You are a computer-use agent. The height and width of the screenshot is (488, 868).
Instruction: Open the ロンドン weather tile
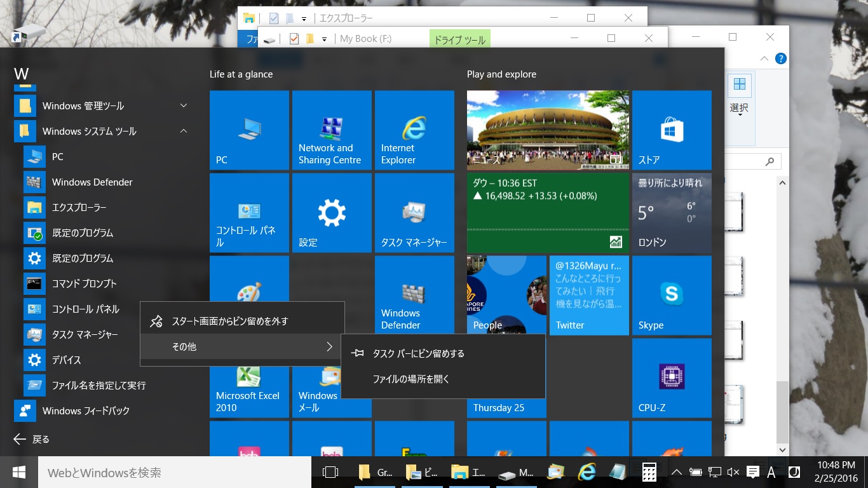point(672,213)
